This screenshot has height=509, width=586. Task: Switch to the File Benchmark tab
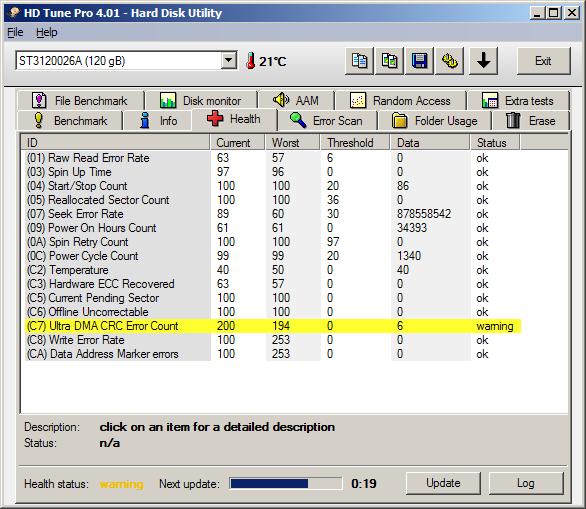(x=80, y=101)
